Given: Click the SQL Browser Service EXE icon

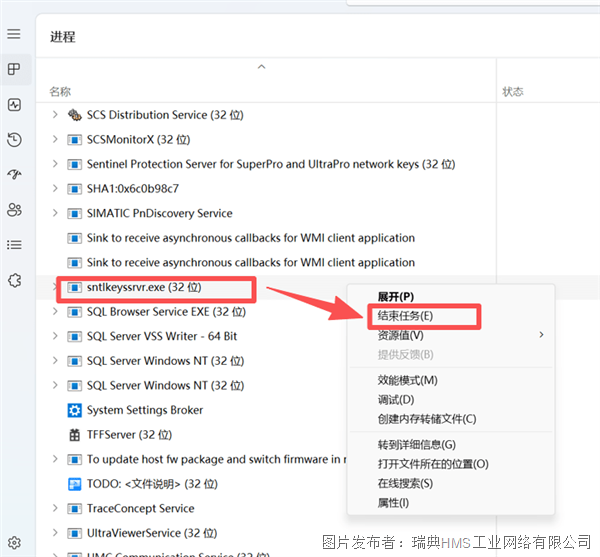Looking at the screenshot, I should (x=75, y=312).
